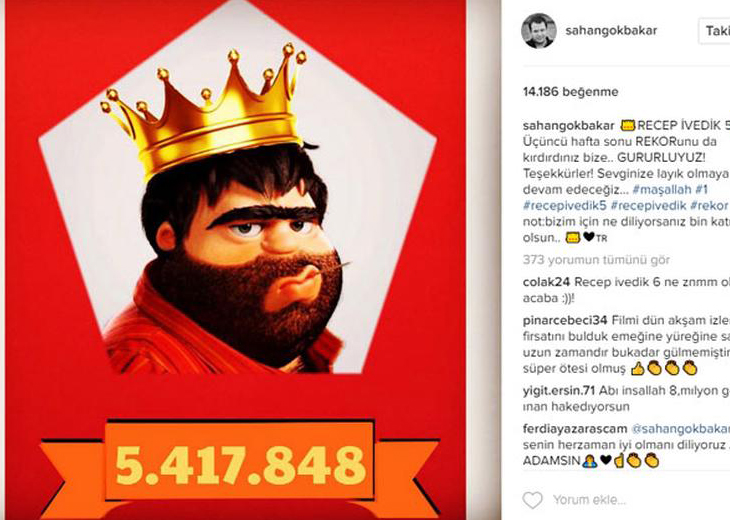Click the Takip follow button

pyautogui.click(x=715, y=31)
